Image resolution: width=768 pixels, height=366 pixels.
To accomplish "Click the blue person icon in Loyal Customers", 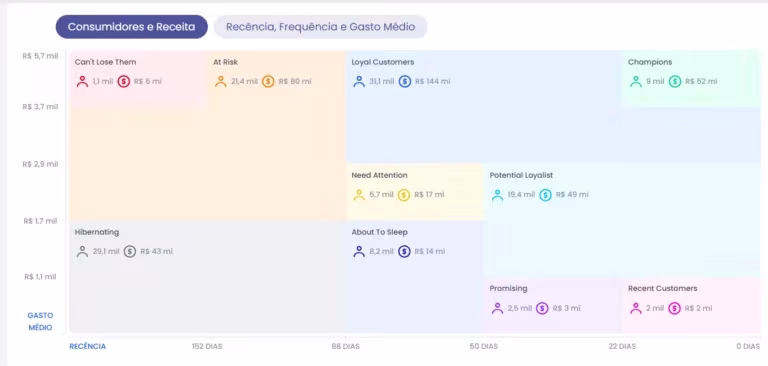I will (x=359, y=81).
